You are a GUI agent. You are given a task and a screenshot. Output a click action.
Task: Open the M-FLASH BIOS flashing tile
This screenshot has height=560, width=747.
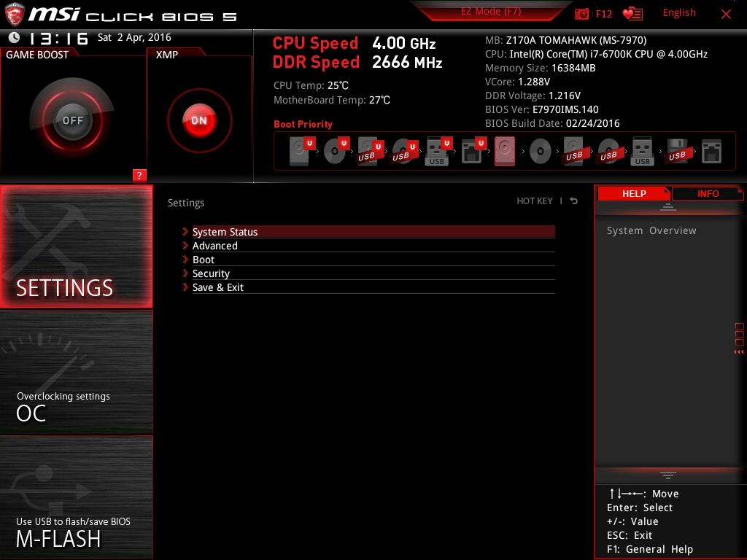coord(76,497)
